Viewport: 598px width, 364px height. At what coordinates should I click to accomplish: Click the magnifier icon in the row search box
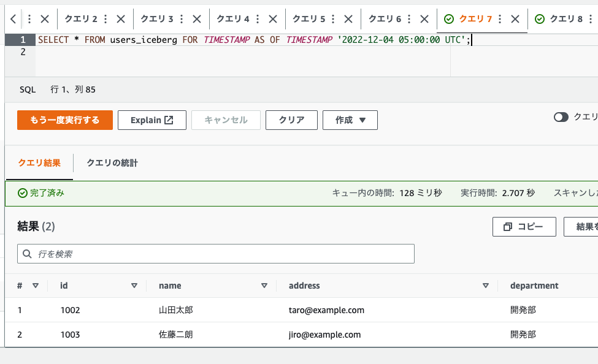click(x=28, y=253)
